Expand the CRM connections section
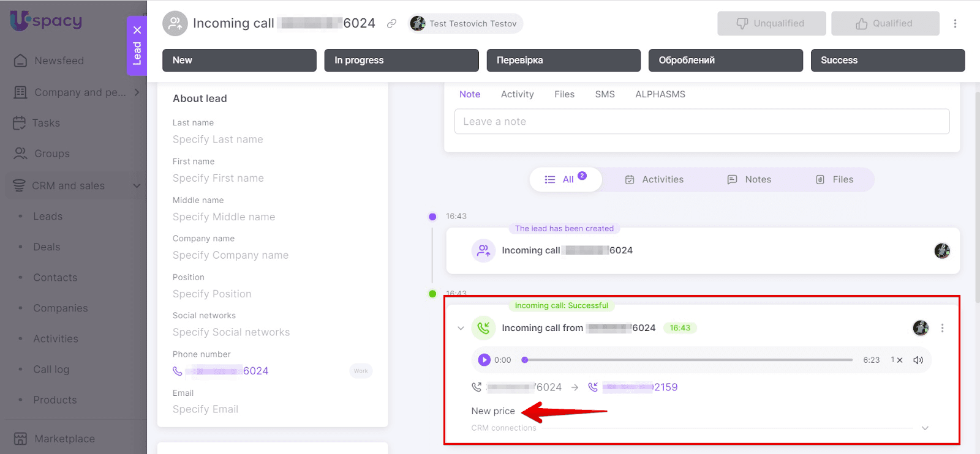 pyautogui.click(x=925, y=428)
